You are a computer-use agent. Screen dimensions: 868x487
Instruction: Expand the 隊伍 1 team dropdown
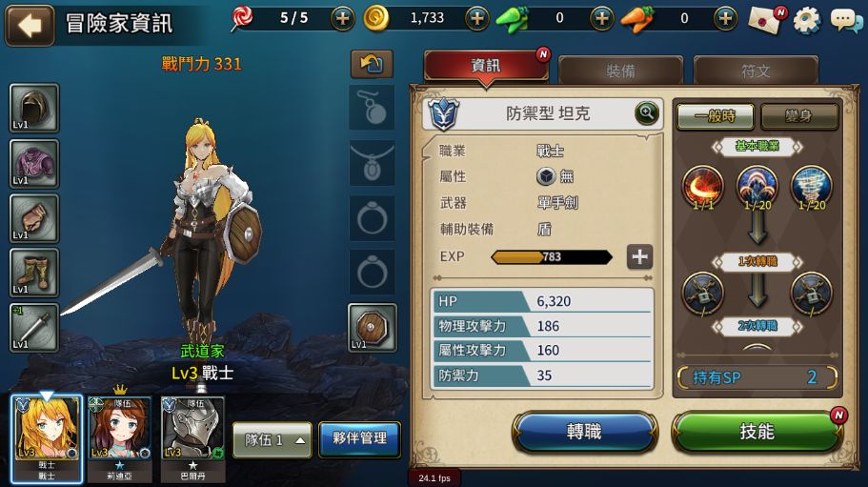273,440
